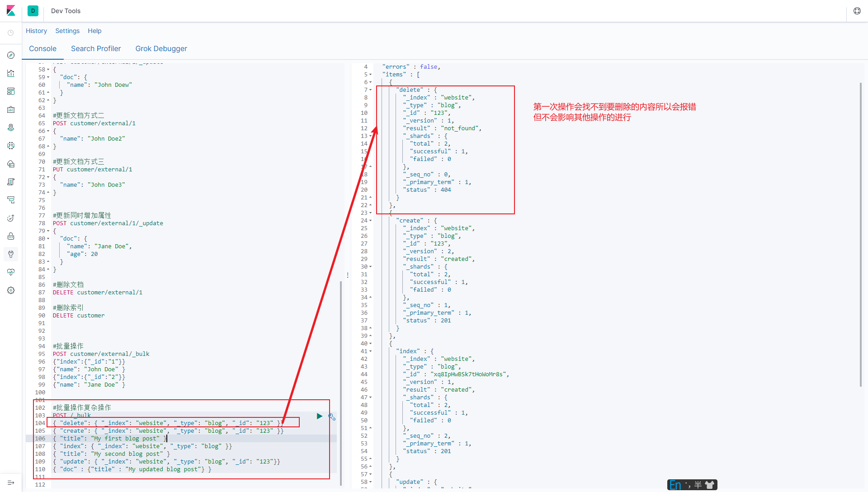The height and width of the screenshot is (492, 868).
Task: Open Machine Learning icon in sidebar
Action: [x=11, y=146]
